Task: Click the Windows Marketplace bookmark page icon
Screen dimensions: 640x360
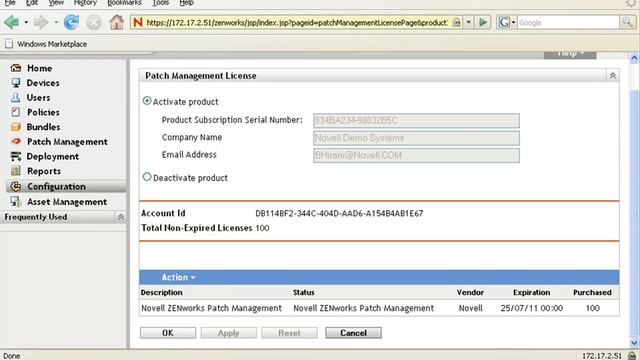Action: 9,44
